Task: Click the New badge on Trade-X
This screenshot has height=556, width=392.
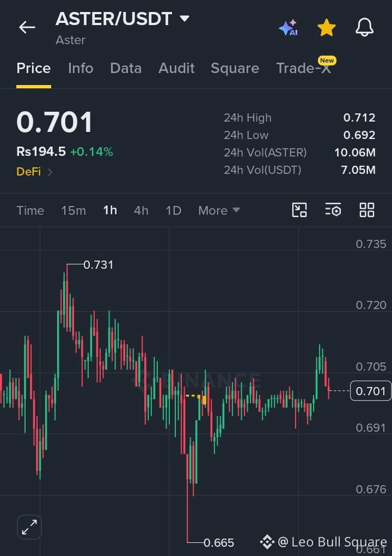Action: coord(327,61)
